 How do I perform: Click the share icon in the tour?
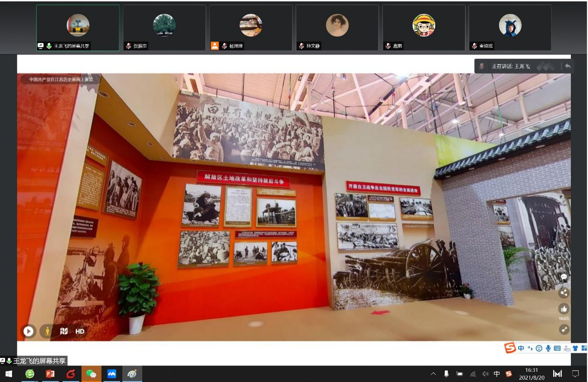coord(564,293)
